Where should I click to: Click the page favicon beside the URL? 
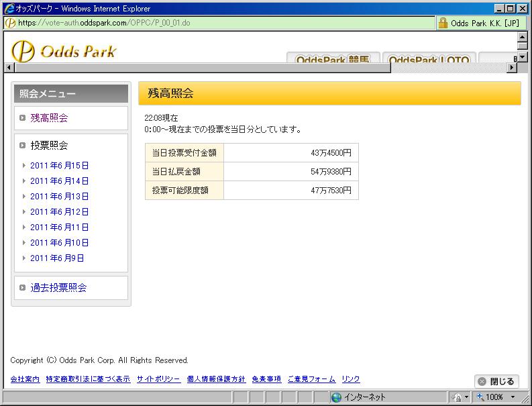pyautogui.click(x=11, y=23)
